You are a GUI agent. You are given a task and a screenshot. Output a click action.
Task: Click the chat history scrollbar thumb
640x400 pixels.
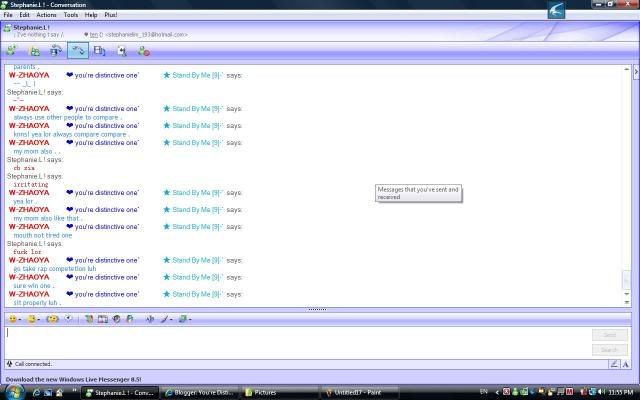[626, 280]
